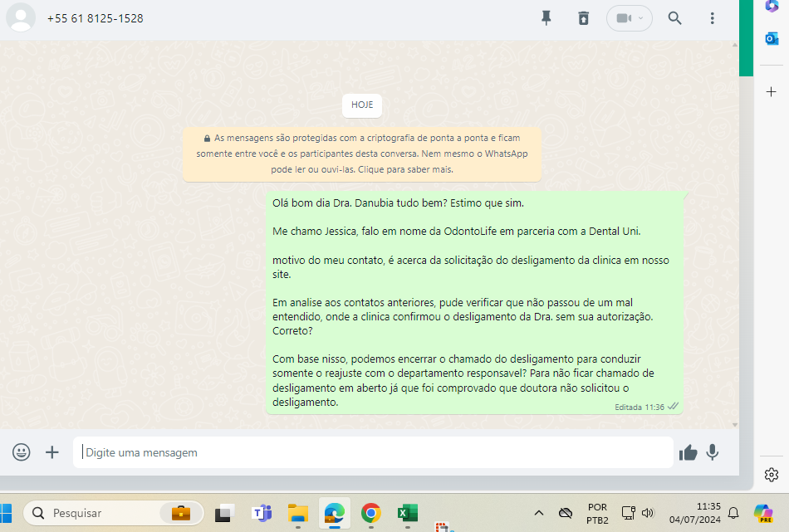Check the read receipt double checkmarks

[674, 407]
